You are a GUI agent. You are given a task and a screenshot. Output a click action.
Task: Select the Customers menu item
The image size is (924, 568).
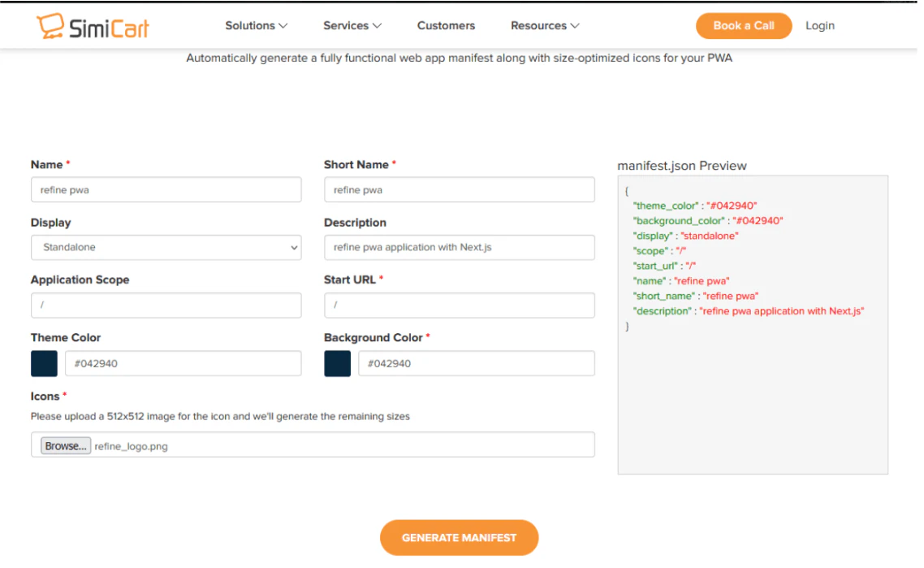point(446,25)
